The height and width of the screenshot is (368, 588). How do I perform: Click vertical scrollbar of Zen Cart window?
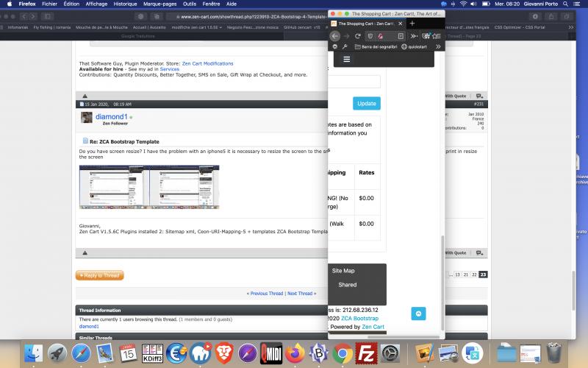click(442, 283)
